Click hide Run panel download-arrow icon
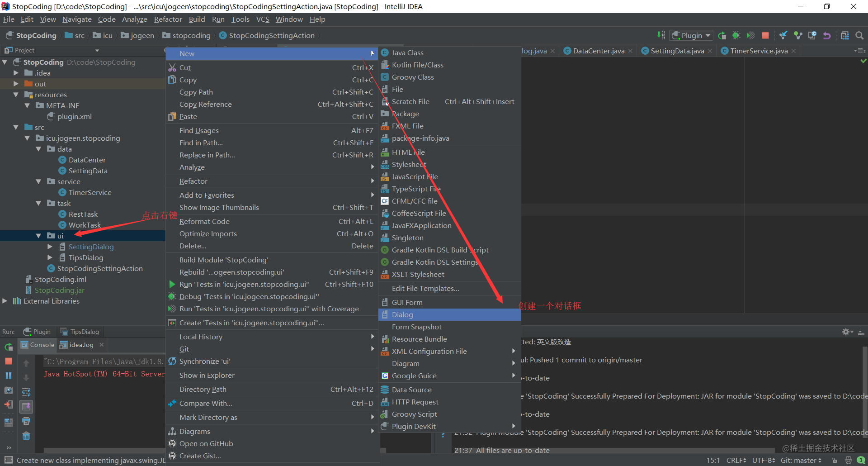Image resolution: width=868 pixels, height=466 pixels. pos(861,332)
